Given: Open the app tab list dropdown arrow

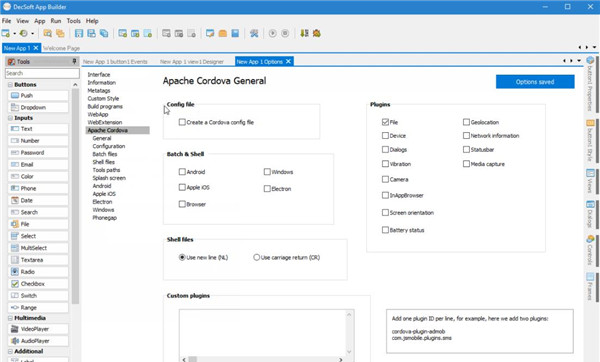Looking at the screenshot, I should [594, 47].
